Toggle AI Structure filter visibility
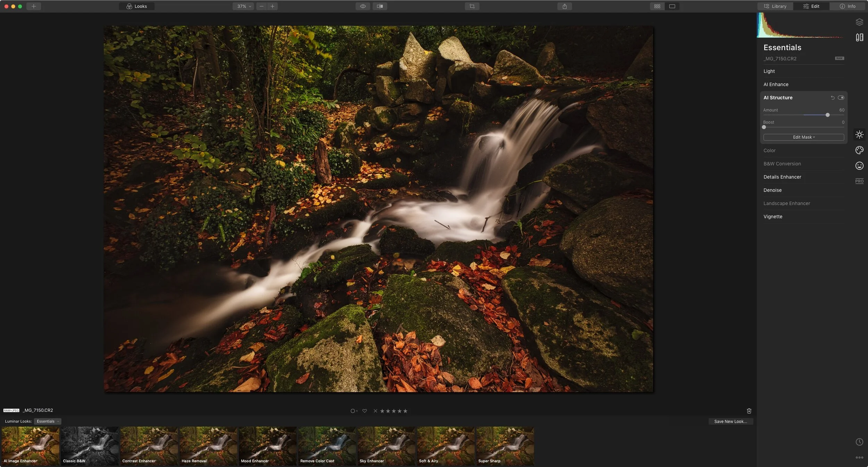The height and width of the screenshot is (467, 868). (x=841, y=98)
